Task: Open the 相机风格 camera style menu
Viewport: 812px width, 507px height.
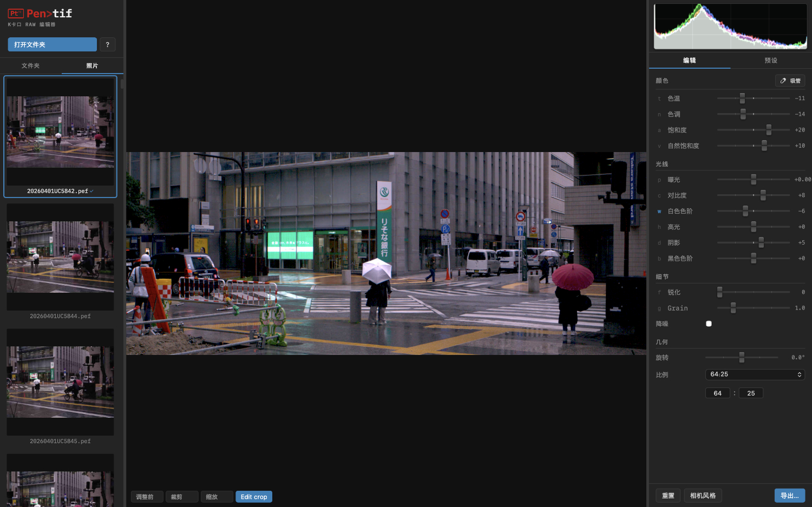Action: (x=703, y=496)
